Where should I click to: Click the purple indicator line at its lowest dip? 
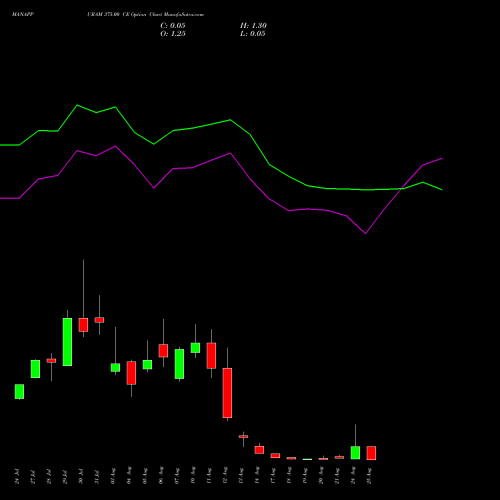(365, 233)
